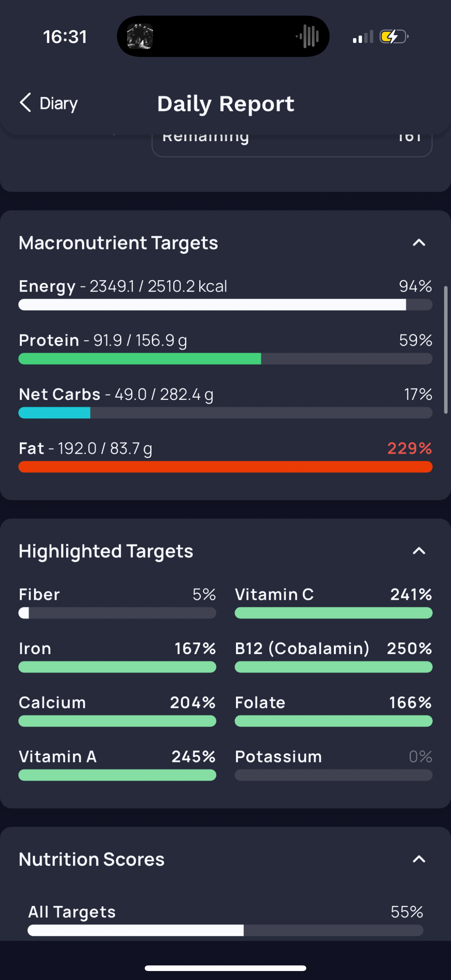Tap the Energy progress bar
The image size is (451, 980).
tap(225, 305)
